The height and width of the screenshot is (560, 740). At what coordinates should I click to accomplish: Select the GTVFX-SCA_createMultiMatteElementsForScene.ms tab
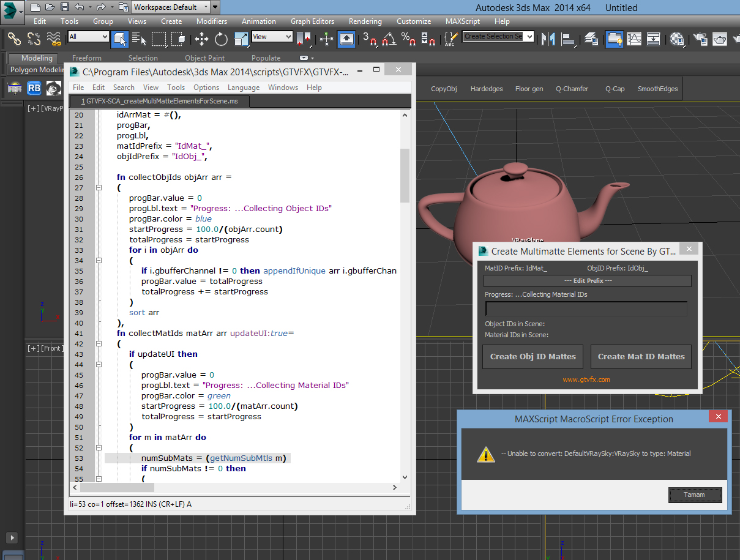(x=159, y=101)
